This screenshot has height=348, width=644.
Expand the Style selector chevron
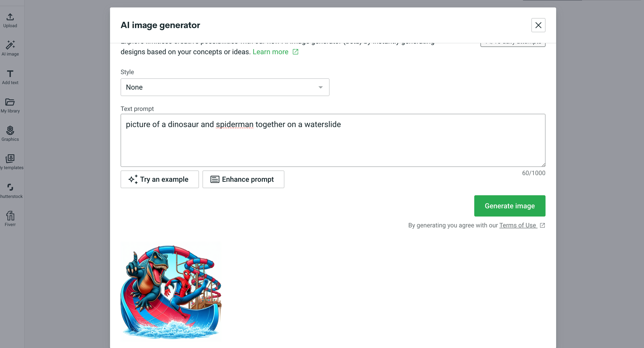[320, 87]
